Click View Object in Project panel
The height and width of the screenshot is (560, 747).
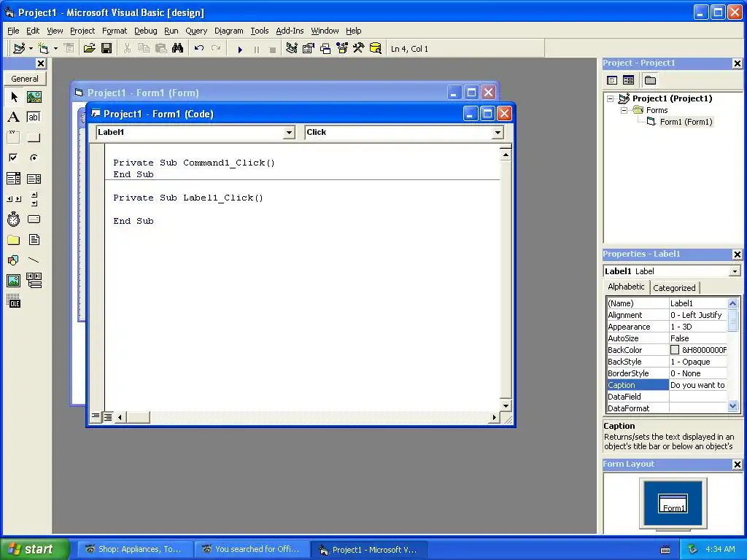click(628, 80)
